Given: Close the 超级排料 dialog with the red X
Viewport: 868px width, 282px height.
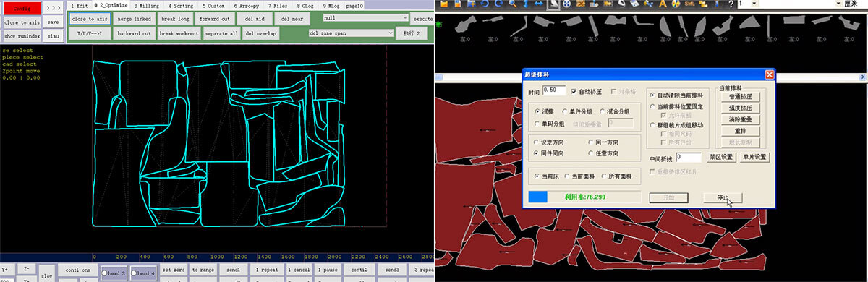Looking at the screenshot, I should click(769, 74).
